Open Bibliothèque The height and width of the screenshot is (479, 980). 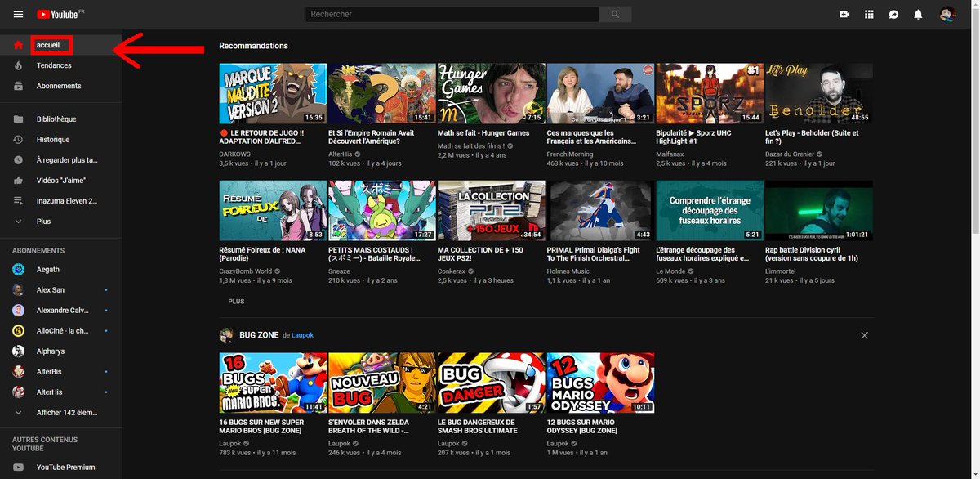pos(56,119)
